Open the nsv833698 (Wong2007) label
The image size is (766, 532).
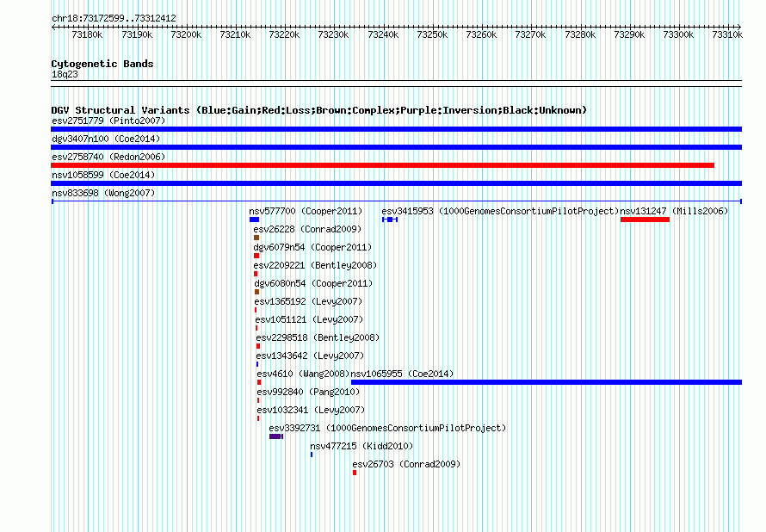click(x=103, y=193)
